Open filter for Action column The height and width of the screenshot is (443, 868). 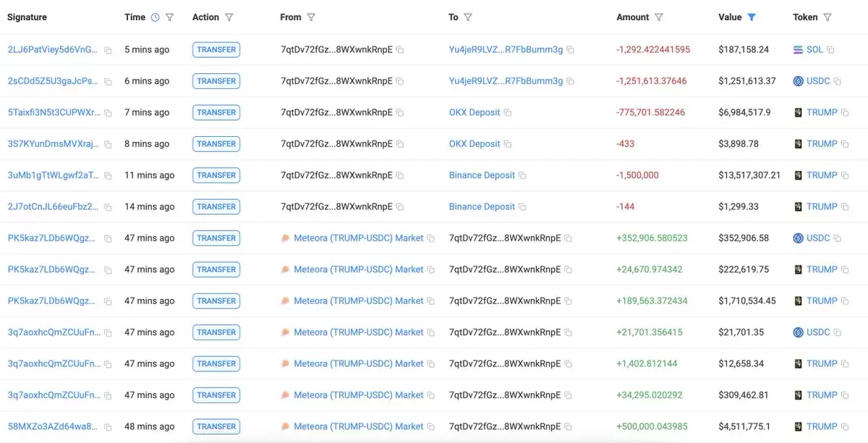(229, 17)
